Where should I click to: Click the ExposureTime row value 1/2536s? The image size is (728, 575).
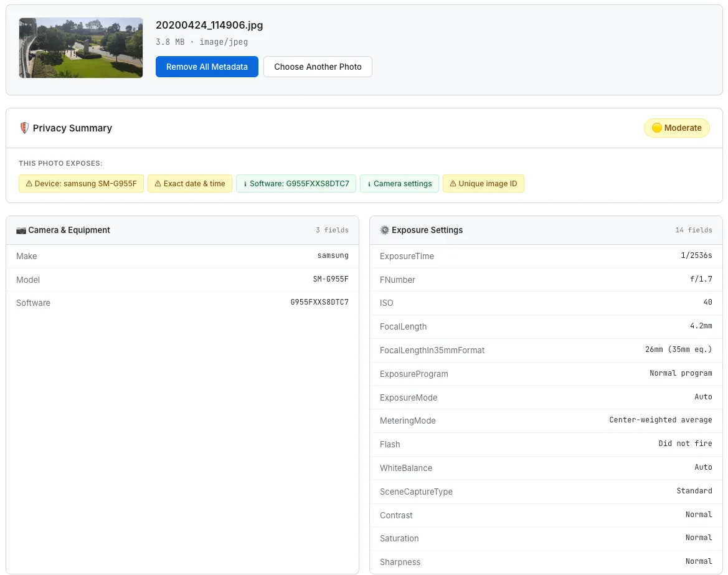tap(695, 256)
